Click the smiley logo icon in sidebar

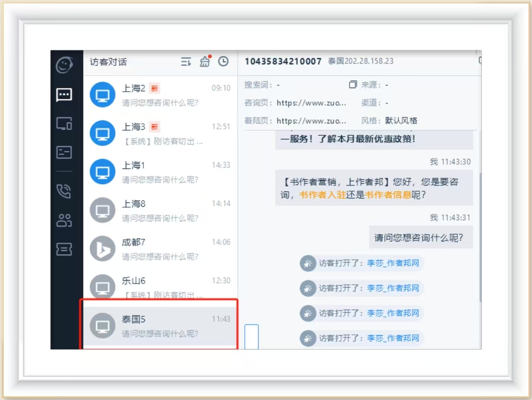click(x=64, y=65)
